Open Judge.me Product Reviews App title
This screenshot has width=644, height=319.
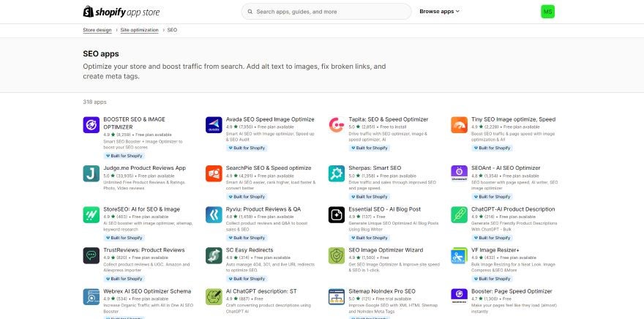[145, 168]
